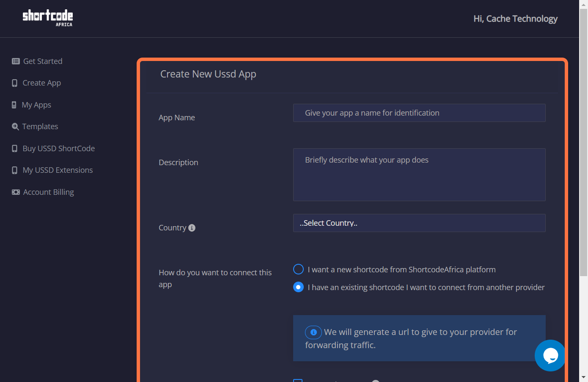This screenshot has width=588, height=382.
Task: Click the Get Started list icon
Action: pos(16,61)
